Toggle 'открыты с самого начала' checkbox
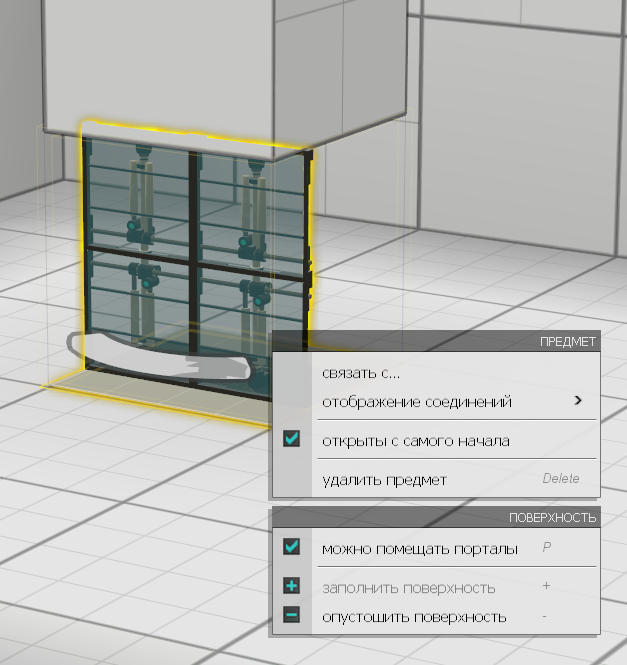This screenshot has width=627, height=665. 291,439
